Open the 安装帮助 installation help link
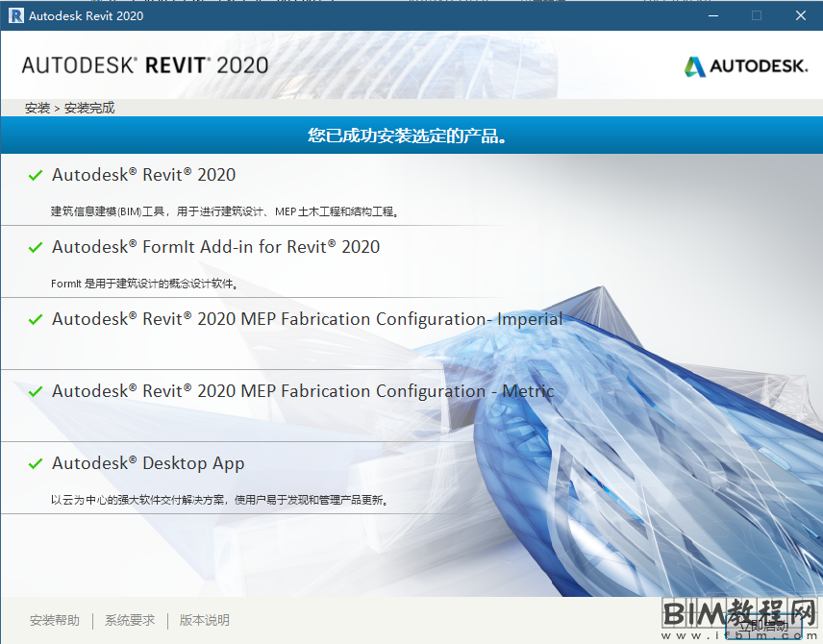Viewport: 823px width, 644px height. 55,620
